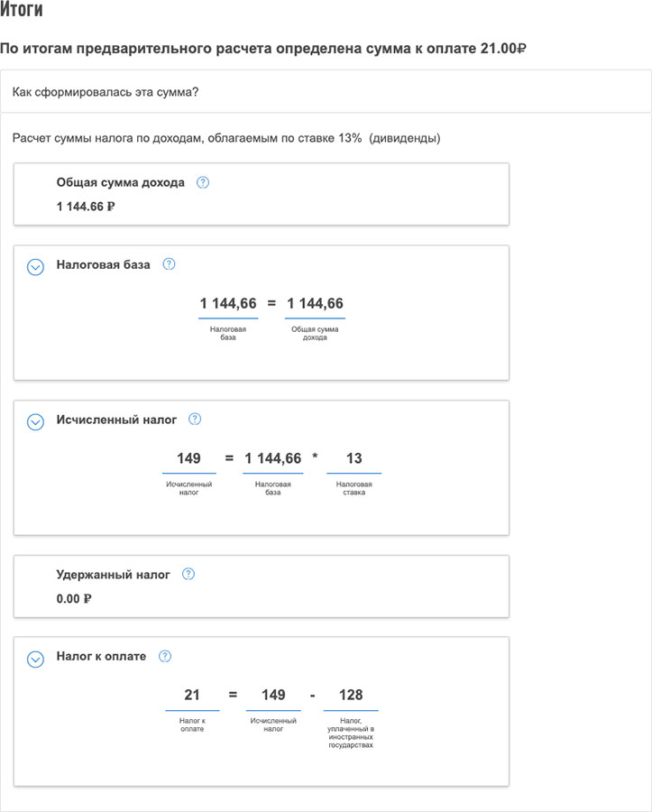Click the total income amount 1 144.66 ₽

(86, 206)
